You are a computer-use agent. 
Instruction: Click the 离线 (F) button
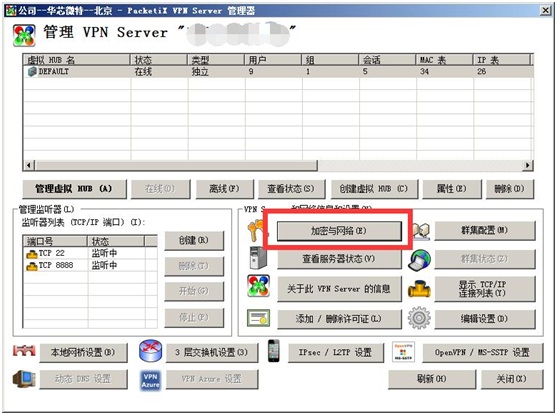click(x=225, y=189)
